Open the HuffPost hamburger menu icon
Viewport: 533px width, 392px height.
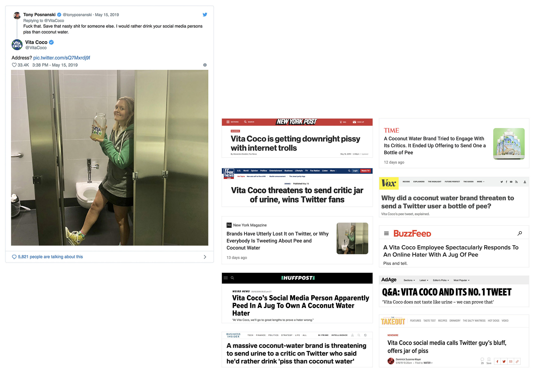[x=225, y=278]
